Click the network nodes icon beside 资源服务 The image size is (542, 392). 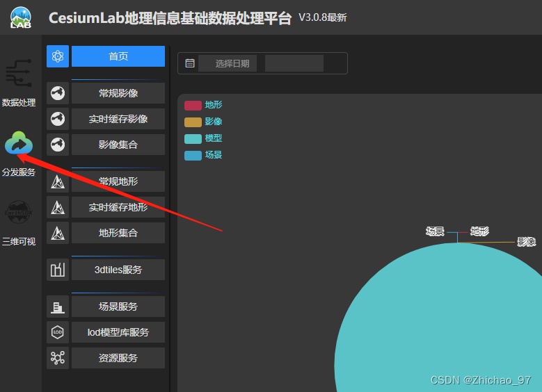(x=58, y=358)
